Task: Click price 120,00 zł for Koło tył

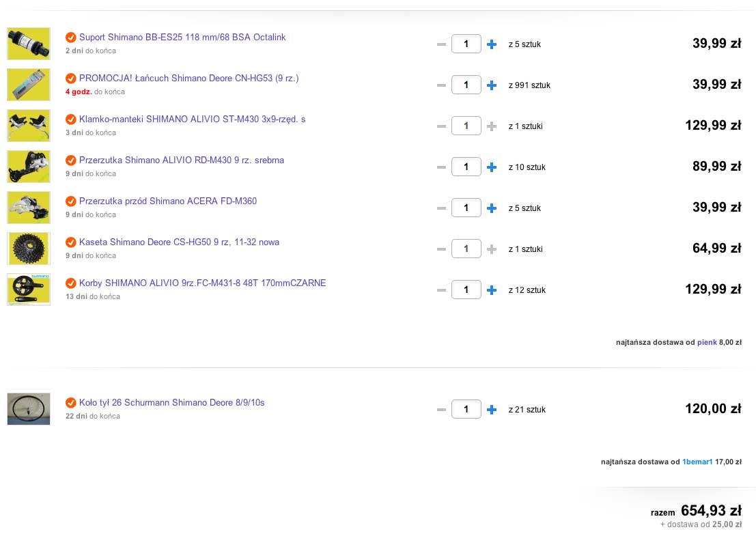Action: pos(713,408)
